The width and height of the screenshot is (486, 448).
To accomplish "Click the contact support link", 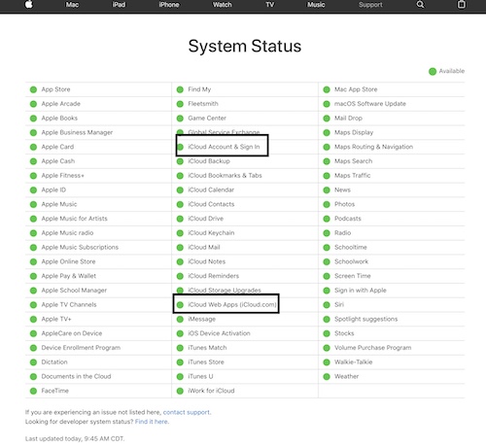I will (187, 412).
